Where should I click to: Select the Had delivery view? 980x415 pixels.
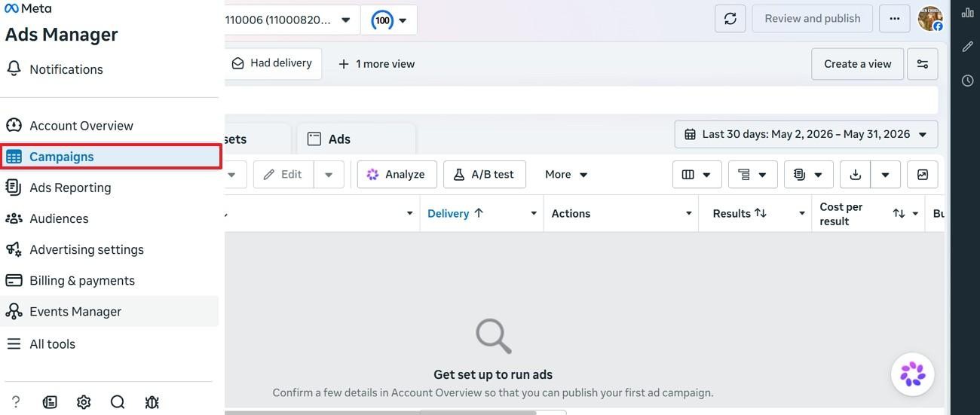tap(273, 63)
